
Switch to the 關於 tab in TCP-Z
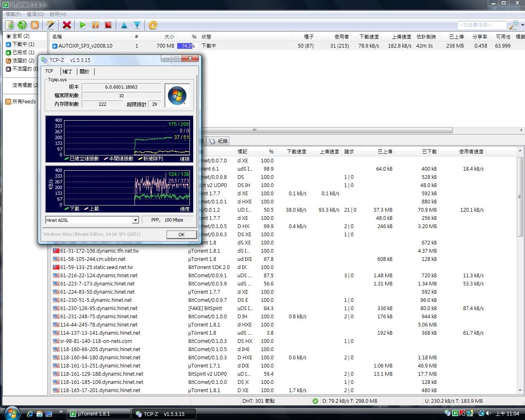pos(85,71)
